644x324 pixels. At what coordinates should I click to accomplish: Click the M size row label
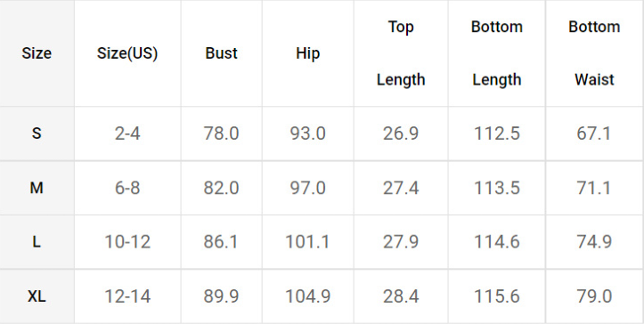coord(37,188)
